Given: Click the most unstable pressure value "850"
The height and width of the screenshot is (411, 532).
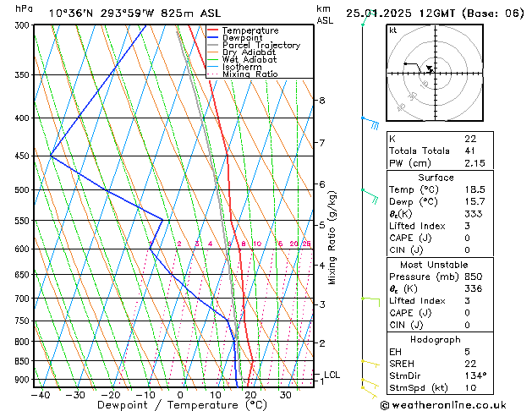Looking at the screenshot, I should [x=474, y=277].
